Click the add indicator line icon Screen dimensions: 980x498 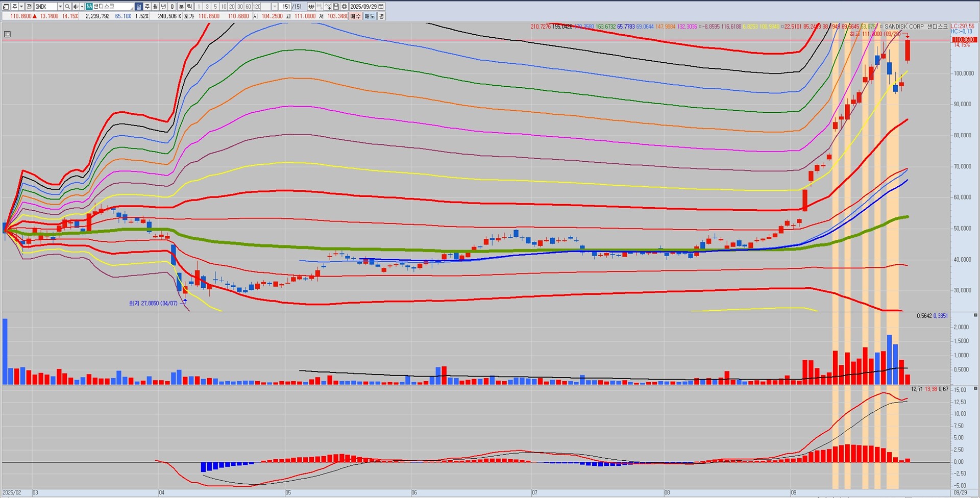tap(328, 7)
